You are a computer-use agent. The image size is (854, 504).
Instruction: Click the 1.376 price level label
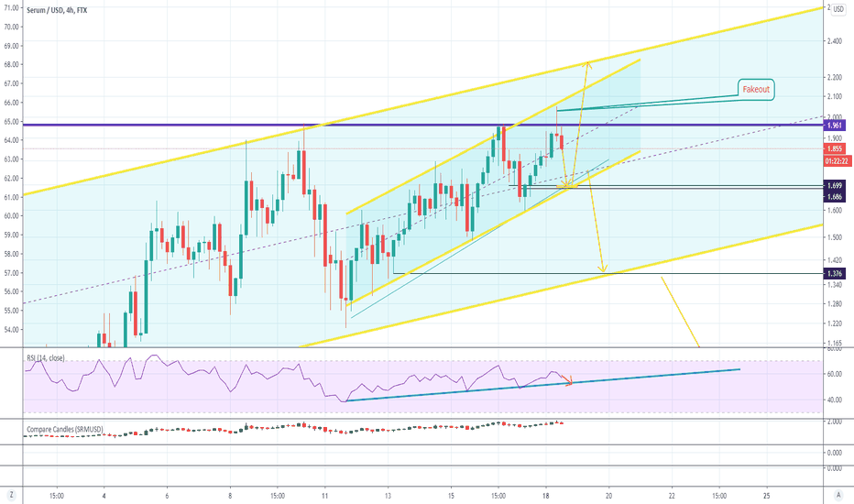click(835, 273)
